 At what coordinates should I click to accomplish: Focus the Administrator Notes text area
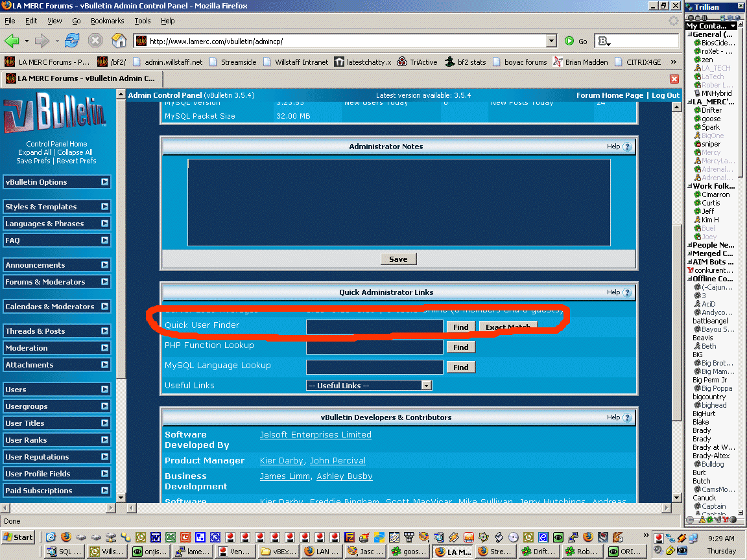click(399, 202)
